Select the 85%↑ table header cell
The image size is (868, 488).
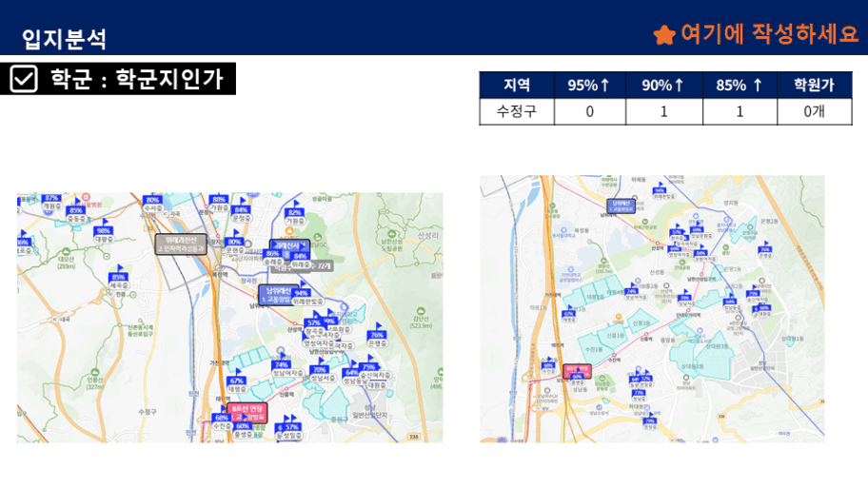740,85
